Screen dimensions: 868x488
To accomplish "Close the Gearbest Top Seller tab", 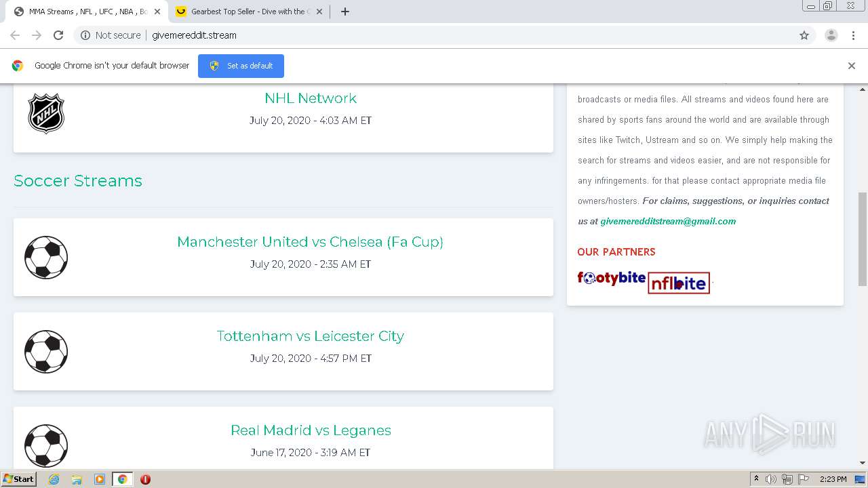I will point(319,12).
